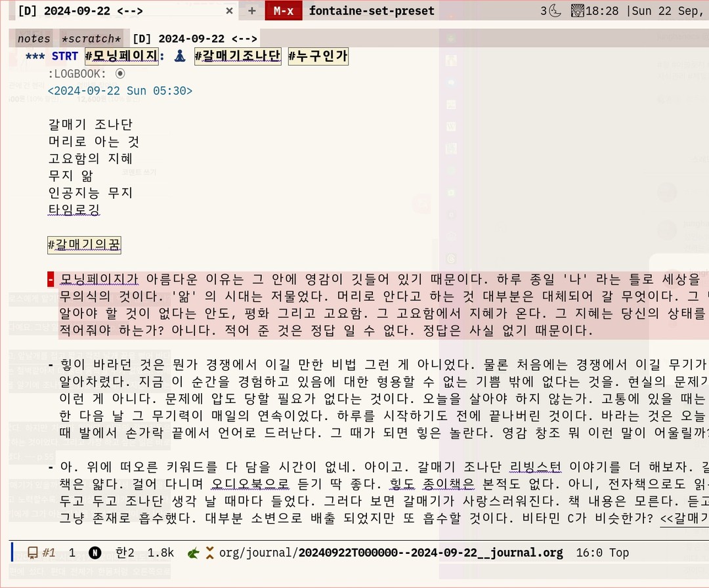Click the timestamp 2024-09-22 Sun 05:30
Viewport: 709px width, 588px height.
[120, 91]
